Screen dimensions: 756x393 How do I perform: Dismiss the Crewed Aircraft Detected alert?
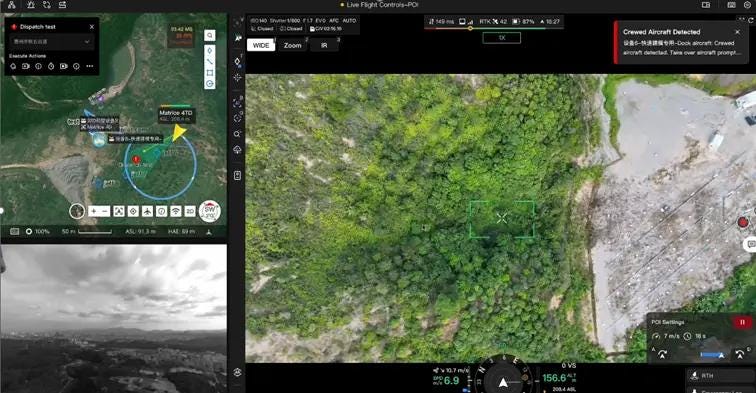click(737, 32)
